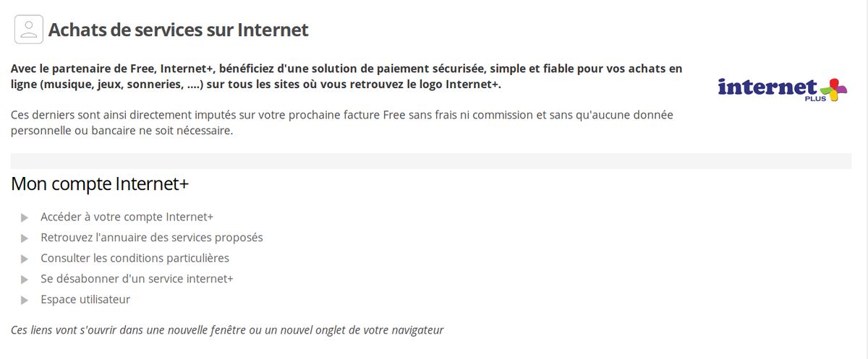
Task: Click the "Achats de services sur Internet" heading
Action: (178, 30)
